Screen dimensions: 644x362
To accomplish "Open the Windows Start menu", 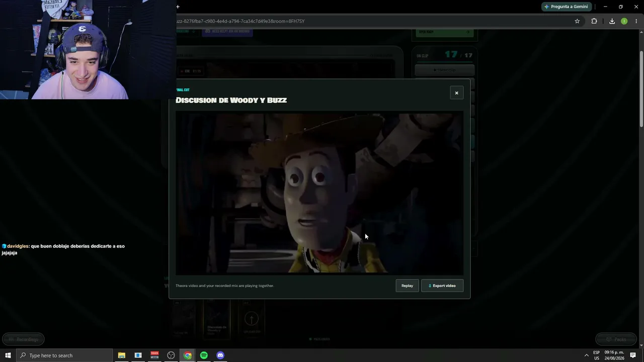I will pyautogui.click(x=8, y=355).
